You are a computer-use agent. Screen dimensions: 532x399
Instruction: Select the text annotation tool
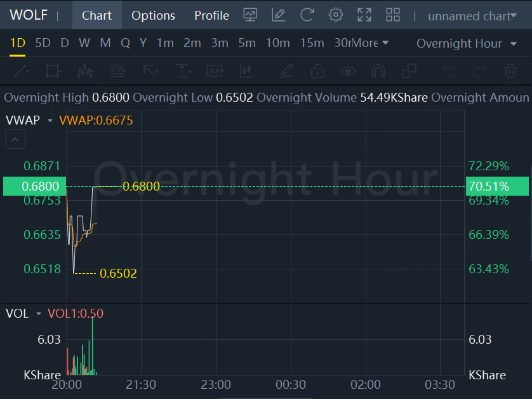pos(215,71)
